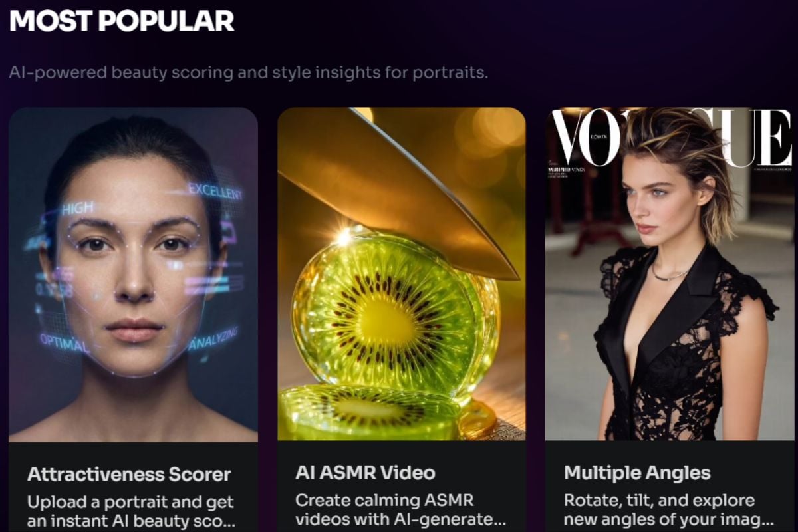Click the HIGH overlay label near eyebrow
Viewport: 798px width, 532px height.
[x=77, y=209]
